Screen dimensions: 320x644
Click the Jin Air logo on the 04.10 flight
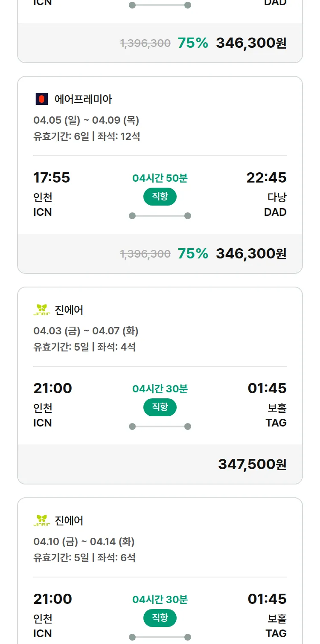[42, 520]
